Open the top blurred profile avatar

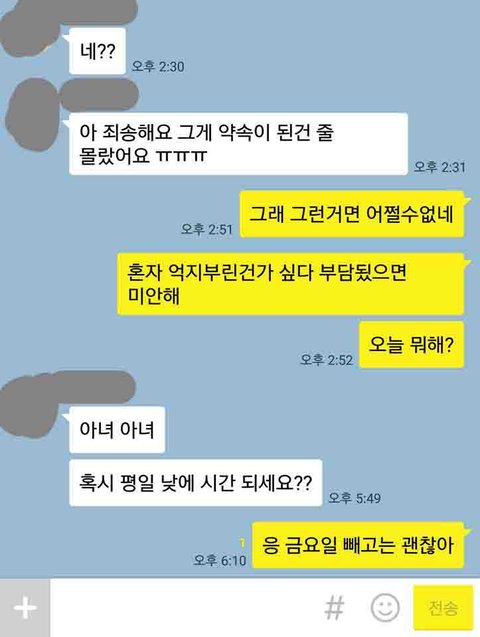pos(28,32)
